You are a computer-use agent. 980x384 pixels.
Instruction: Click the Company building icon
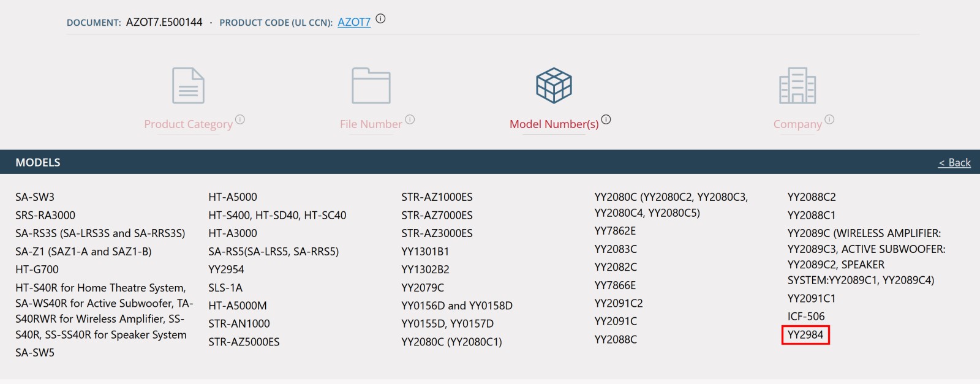(797, 86)
